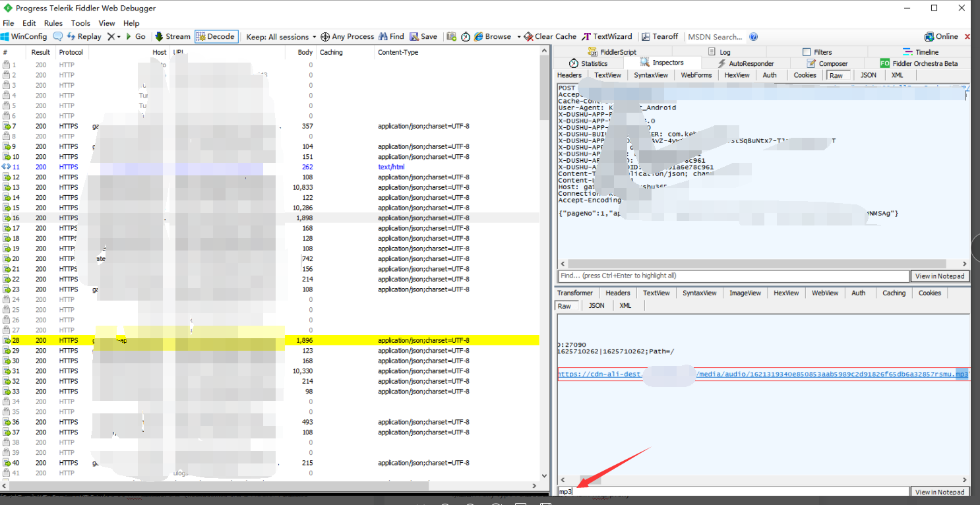Select session 13 with body 10,833
Viewport: 980px width, 505px height.
[x=270, y=187]
